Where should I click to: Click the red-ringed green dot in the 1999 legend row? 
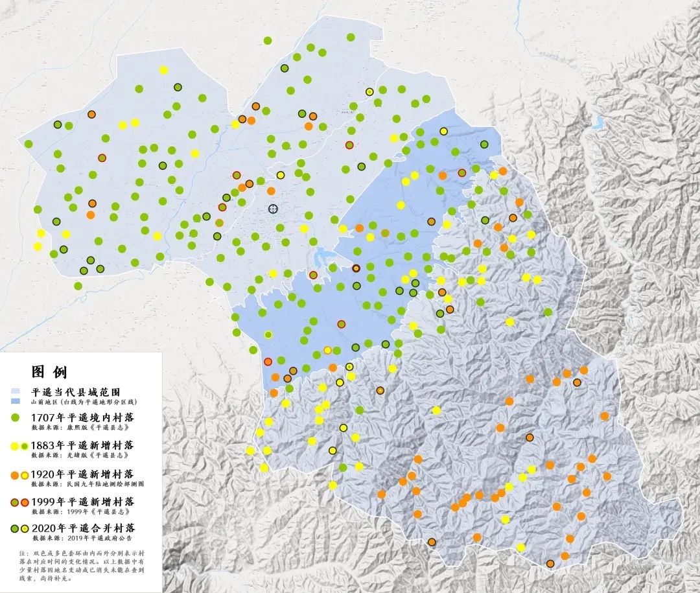tap(15, 502)
